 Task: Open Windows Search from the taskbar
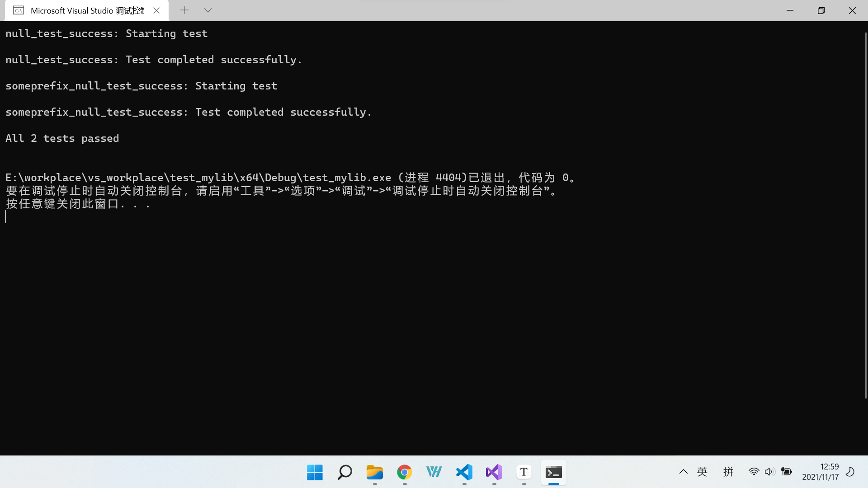(344, 472)
